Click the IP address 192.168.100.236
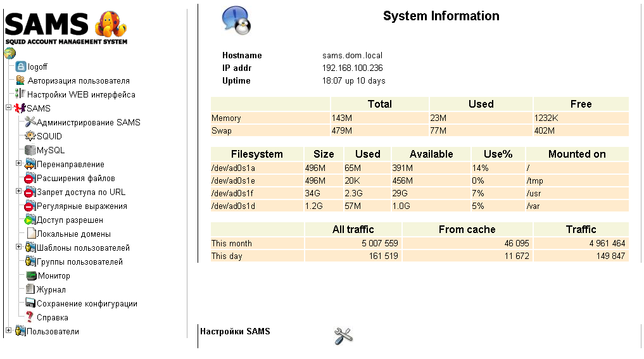 [x=352, y=68]
